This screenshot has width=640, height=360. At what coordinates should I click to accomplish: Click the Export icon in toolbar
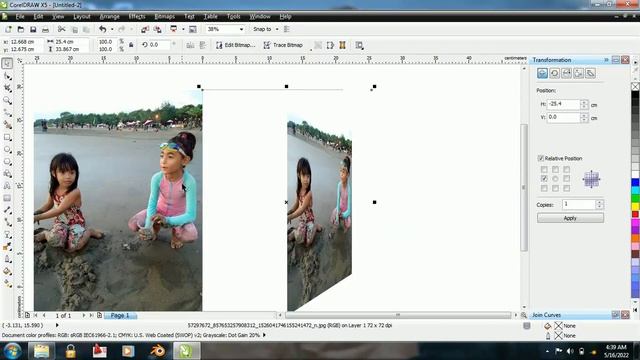pyautogui.click(x=157, y=29)
